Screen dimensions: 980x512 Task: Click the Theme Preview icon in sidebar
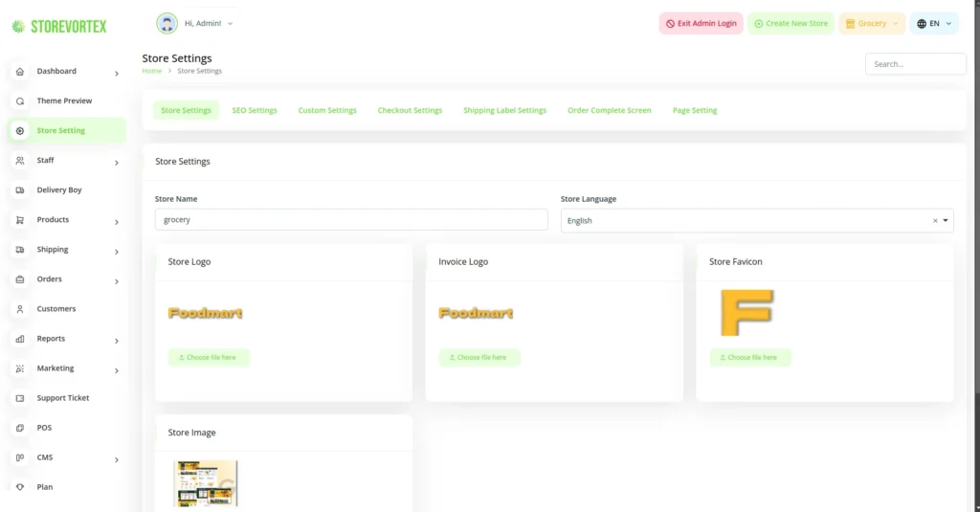20,100
